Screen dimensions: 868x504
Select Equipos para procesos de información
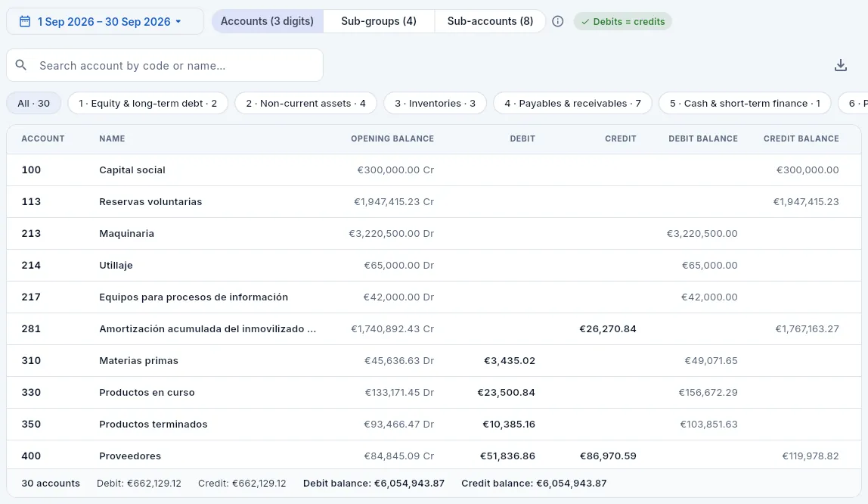(x=194, y=297)
